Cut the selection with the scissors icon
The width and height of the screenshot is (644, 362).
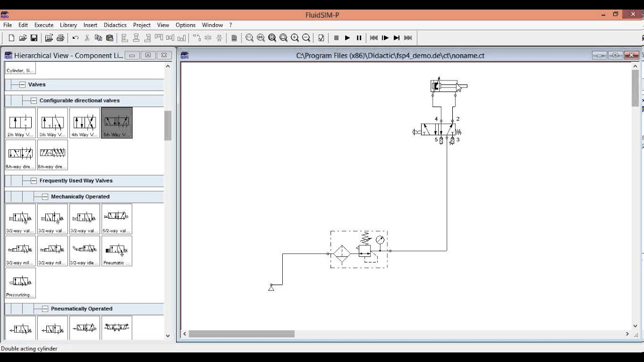coord(87,38)
